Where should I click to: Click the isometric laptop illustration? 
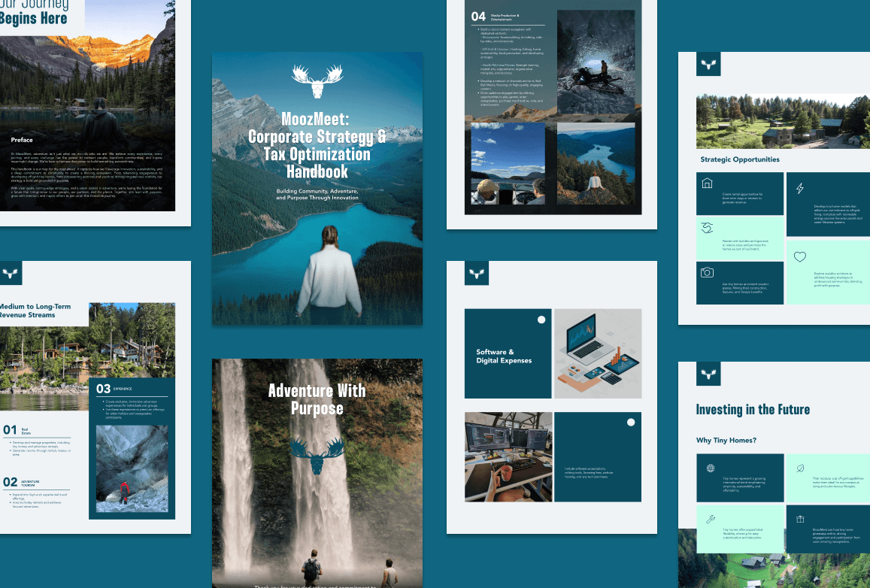[598, 353]
